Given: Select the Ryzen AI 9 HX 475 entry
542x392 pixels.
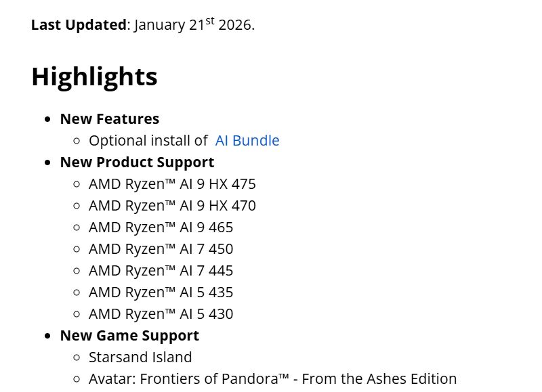Looking at the screenshot, I should tap(172, 184).
